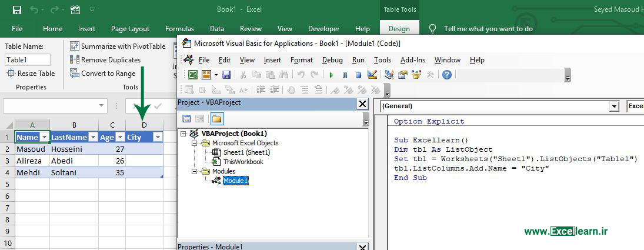The width and height of the screenshot is (644, 250).
Task: Click the Parameter Info icon
Action: point(230,90)
